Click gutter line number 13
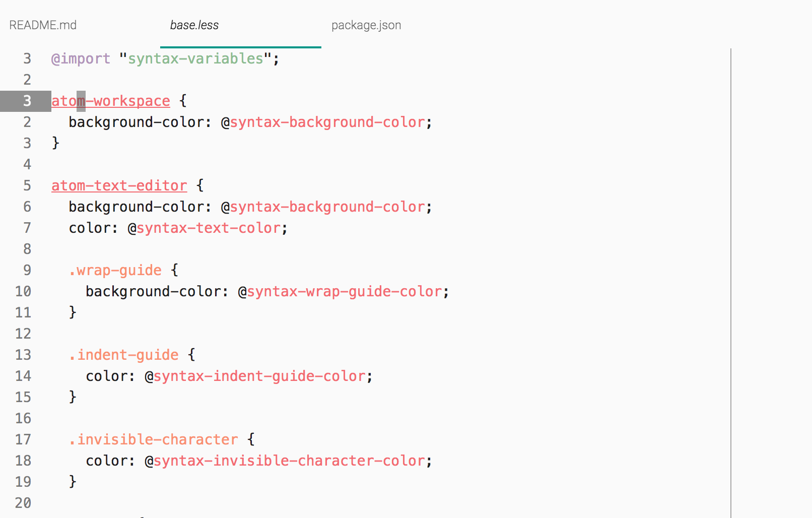Viewport: 812px width, 518px height. point(23,355)
